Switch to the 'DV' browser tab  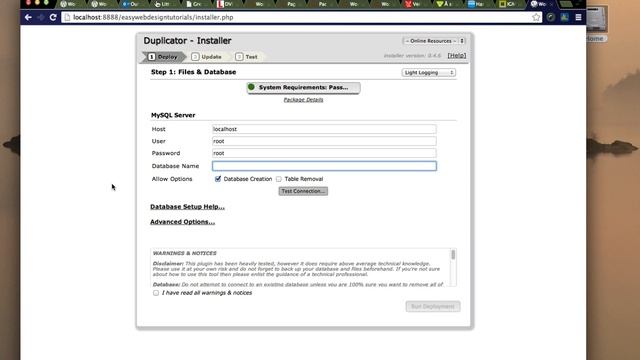224,4
